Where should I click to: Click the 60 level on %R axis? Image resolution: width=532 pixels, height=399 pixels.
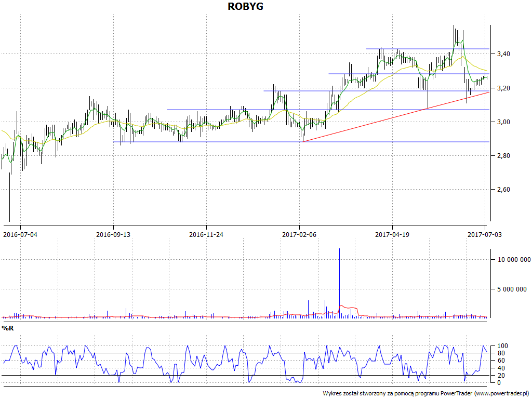tap(500, 361)
